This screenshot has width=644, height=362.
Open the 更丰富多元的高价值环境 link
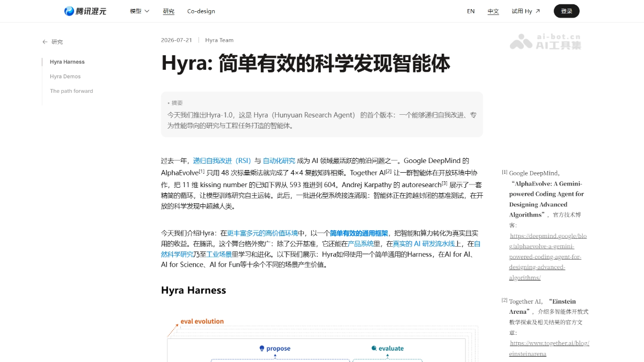pos(262,233)
